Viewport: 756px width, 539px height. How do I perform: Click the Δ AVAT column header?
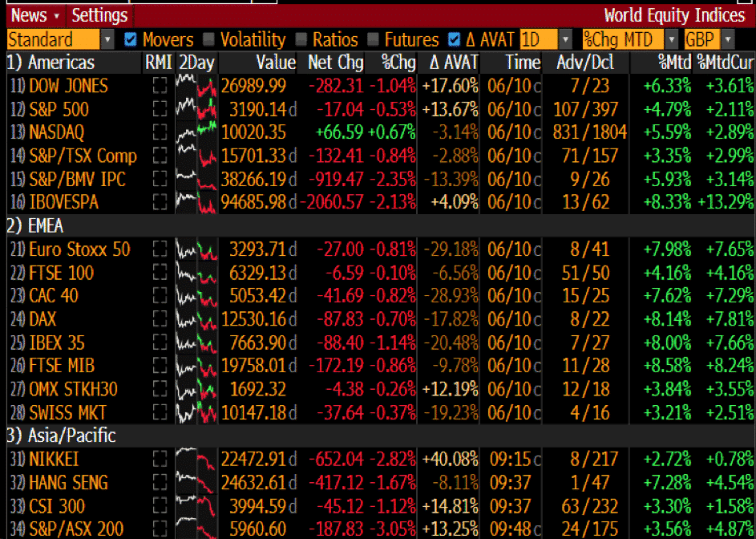coord(454,63)
